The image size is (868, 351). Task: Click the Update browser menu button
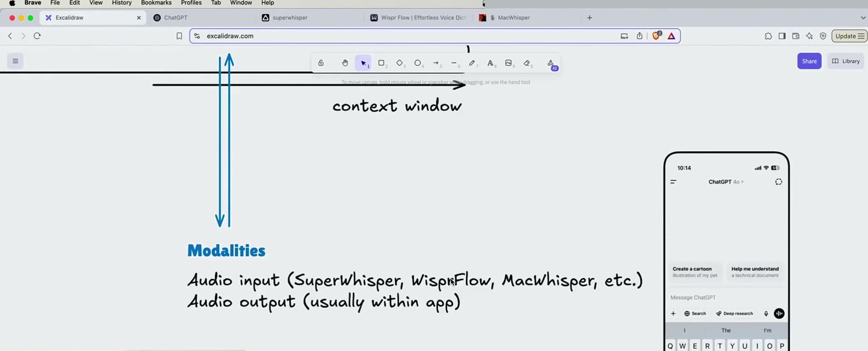(849, 36)
